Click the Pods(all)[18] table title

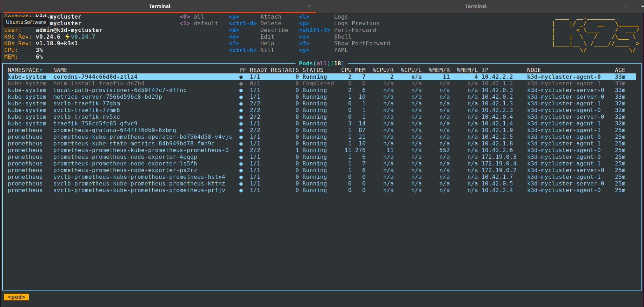pyautogui.click(x=321, y=63)
